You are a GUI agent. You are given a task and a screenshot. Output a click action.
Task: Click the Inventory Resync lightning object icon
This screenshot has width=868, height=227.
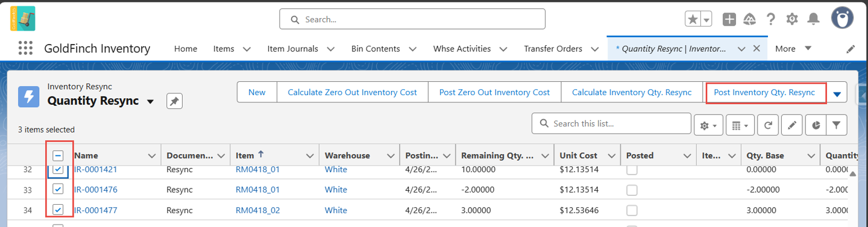tap(28, 96)
